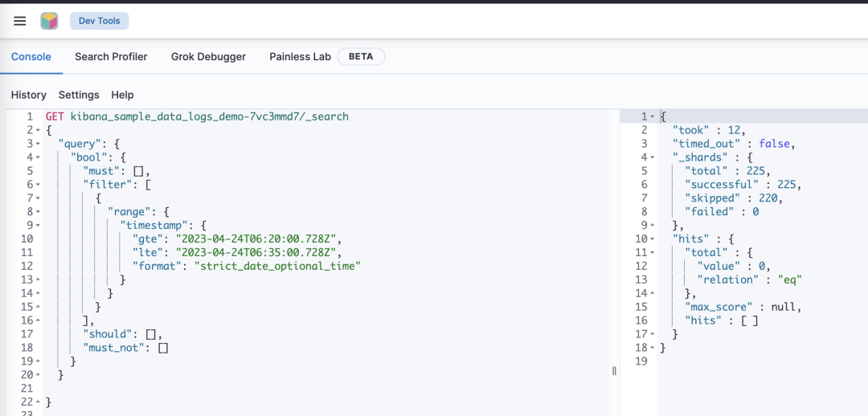Click the response "value" : 0 line
The image size is (868, 416).
click(734, 266)
